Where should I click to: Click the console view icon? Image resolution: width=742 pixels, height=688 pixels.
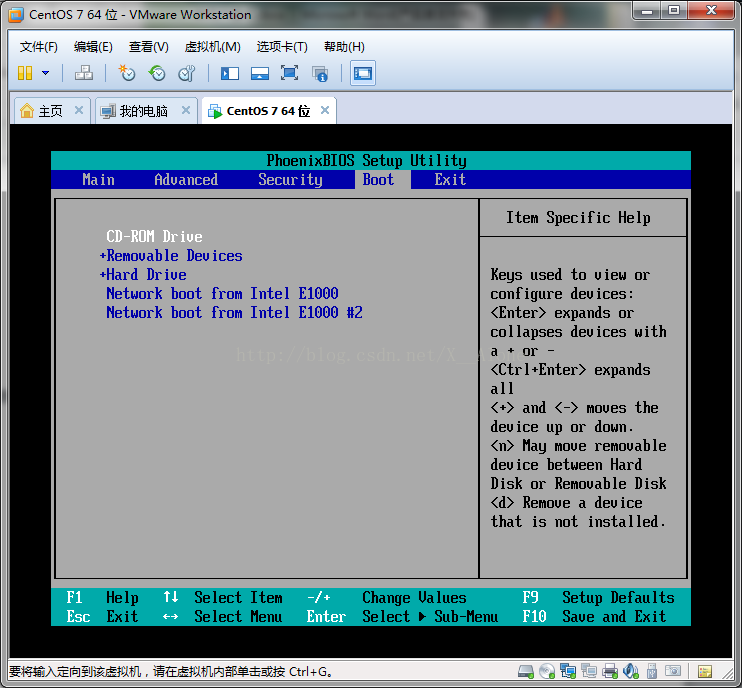tap(363, 73)
